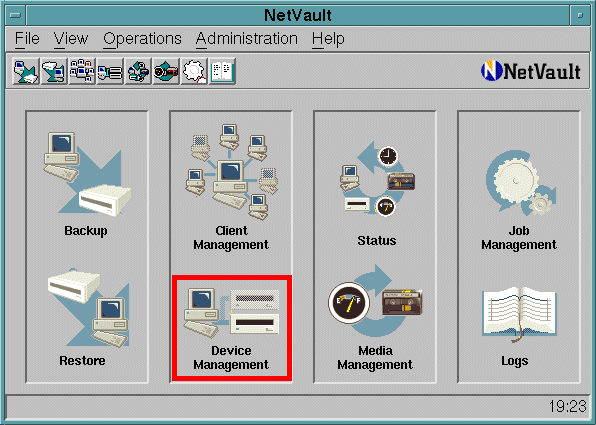Open the Media Management toolbar icon
596x425 pixels.
[166, 71]
